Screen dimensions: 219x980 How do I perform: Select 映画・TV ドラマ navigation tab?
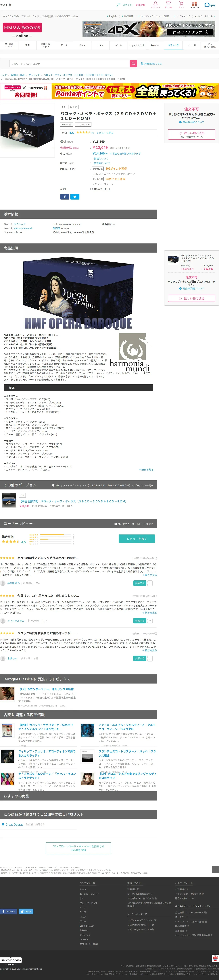pyautogui.click(x=46, y=45)
